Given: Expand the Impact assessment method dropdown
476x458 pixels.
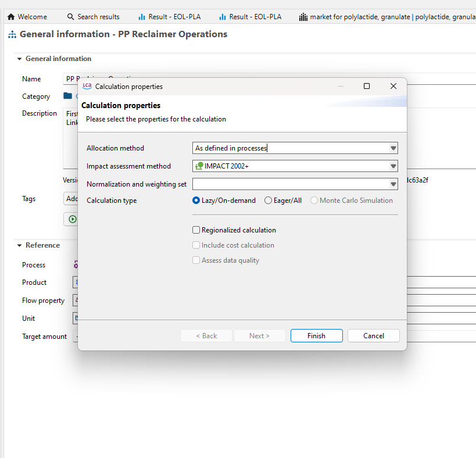Looking at the screenshot, I should [393, 166].
